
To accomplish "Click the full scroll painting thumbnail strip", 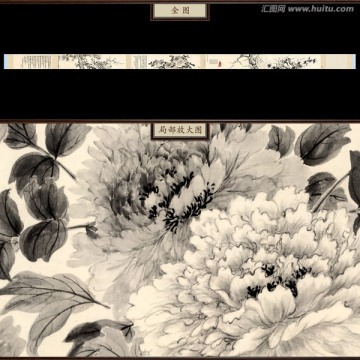I will click(x=180, y=62).
